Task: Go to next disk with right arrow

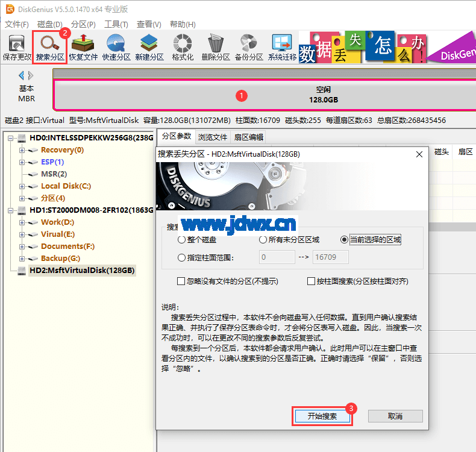Action: click(30, 75)
